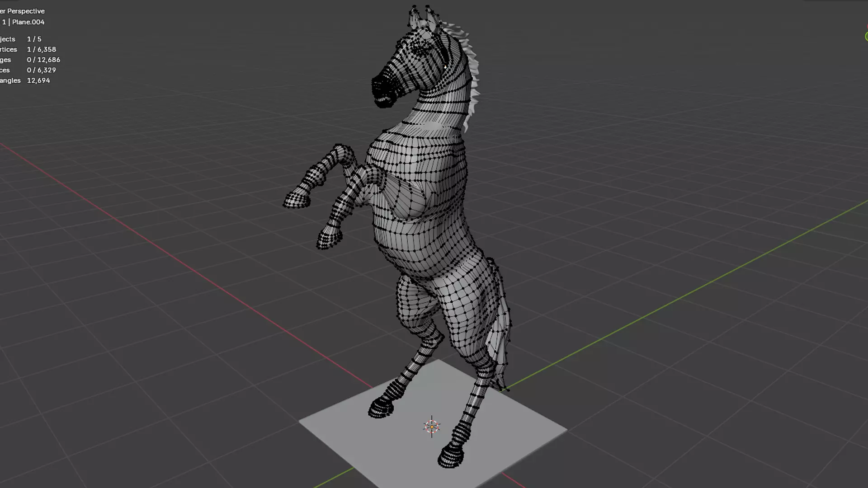Click the vertices count '1 / 6,358'
Image resolution: width=868 pixels, height=488 pixels.
41,49
